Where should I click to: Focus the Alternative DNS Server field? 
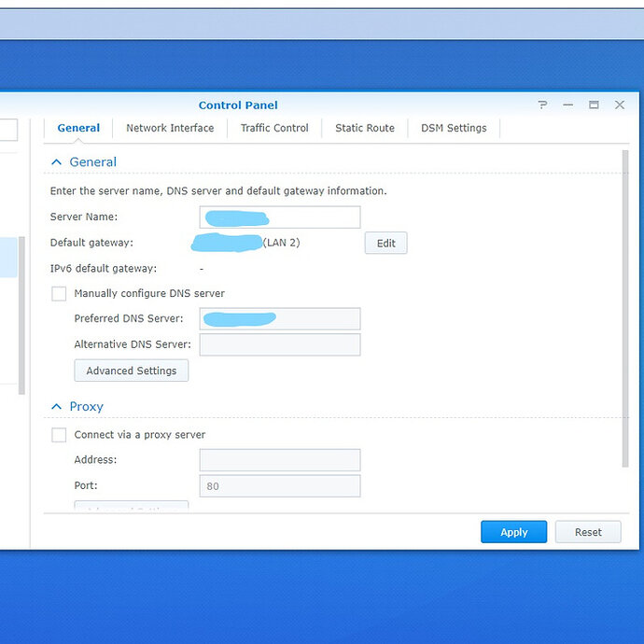(x=280, y=344)
